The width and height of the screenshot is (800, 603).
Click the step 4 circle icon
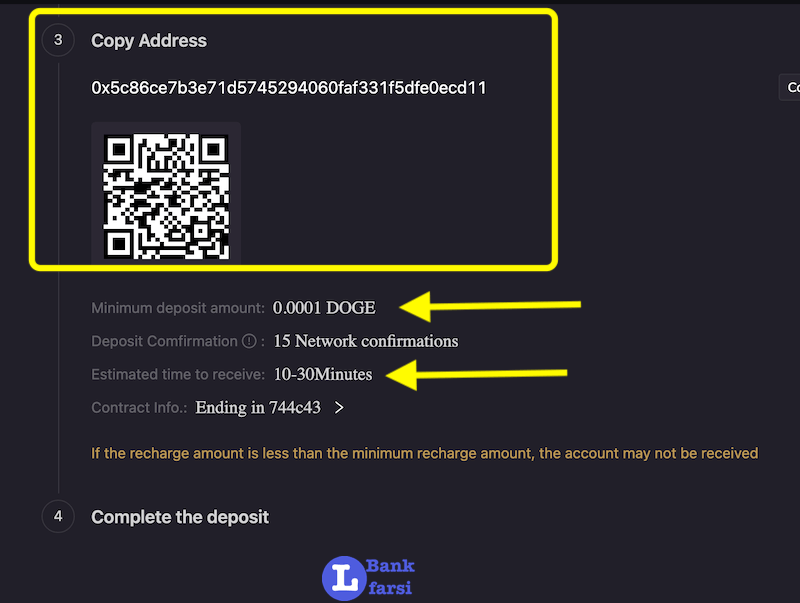(x=58, y=516)
